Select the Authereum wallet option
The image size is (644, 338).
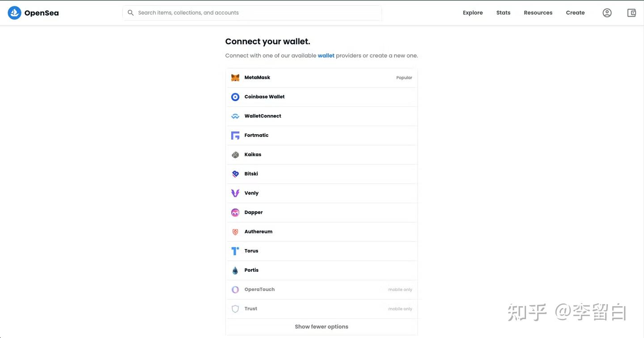point(258,232)
